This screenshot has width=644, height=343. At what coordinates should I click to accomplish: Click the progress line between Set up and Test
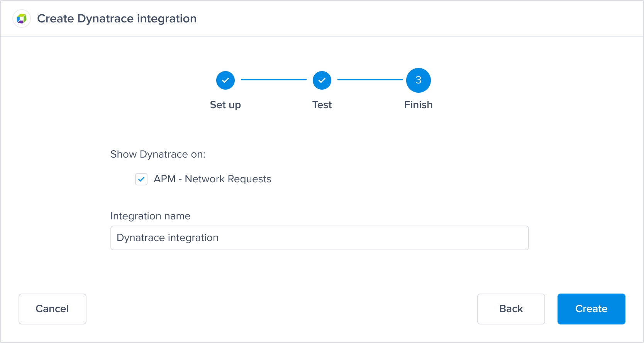(x=274, y=80)
